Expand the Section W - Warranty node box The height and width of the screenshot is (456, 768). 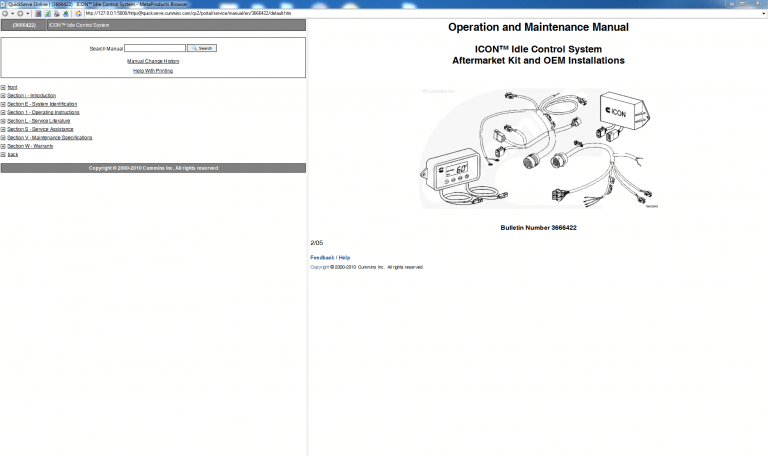click(x=3, y=146)
